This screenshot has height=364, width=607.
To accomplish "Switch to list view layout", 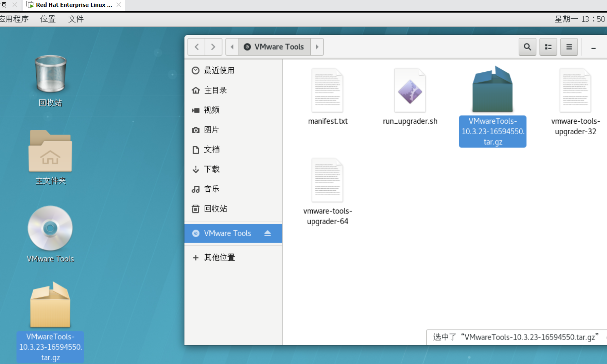I will [x=548, y=47].
